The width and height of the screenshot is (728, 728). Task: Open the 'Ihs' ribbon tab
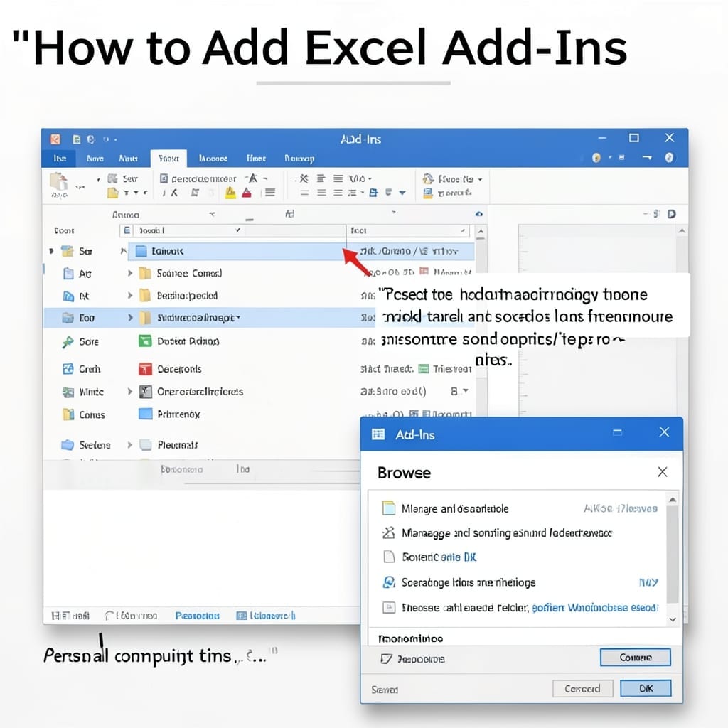(x=60, y=159)
